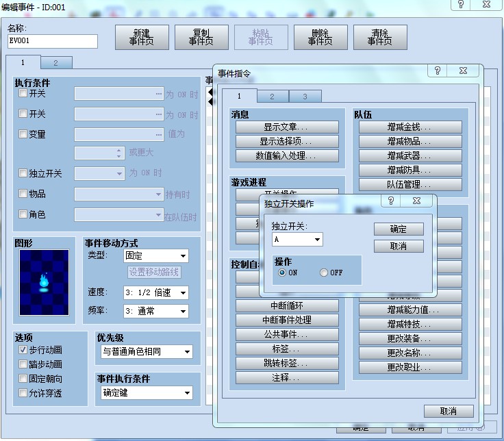Select the ON radio button under 操作
The width and height of the screenshot is (504, 441).
pyautogui.click(x=282, y=273)
